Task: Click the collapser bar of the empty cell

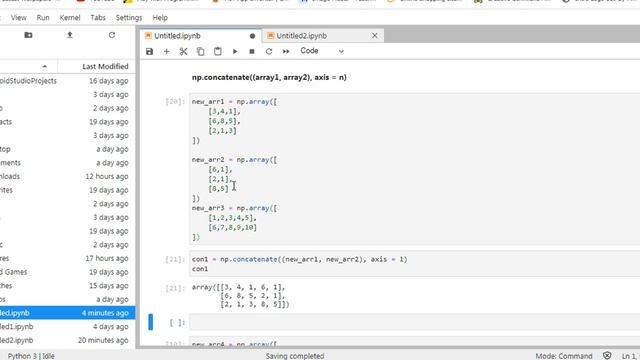Action: tap(151, 322)
